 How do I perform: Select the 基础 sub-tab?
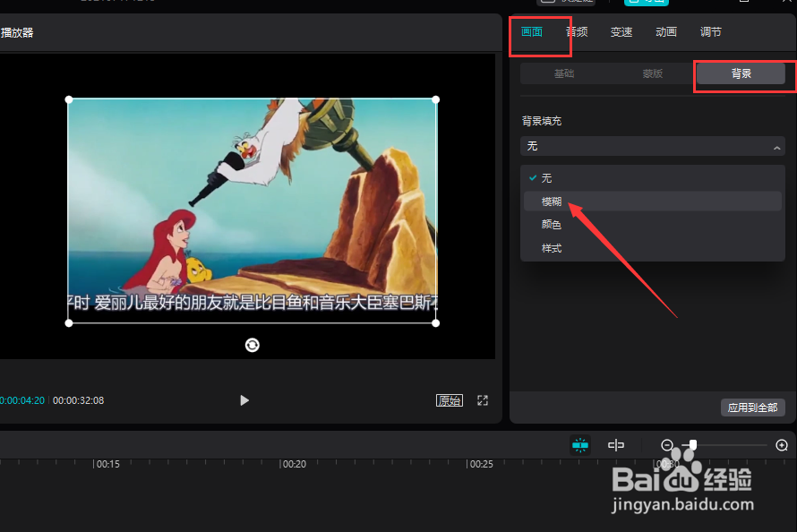(x=564, y=73)
